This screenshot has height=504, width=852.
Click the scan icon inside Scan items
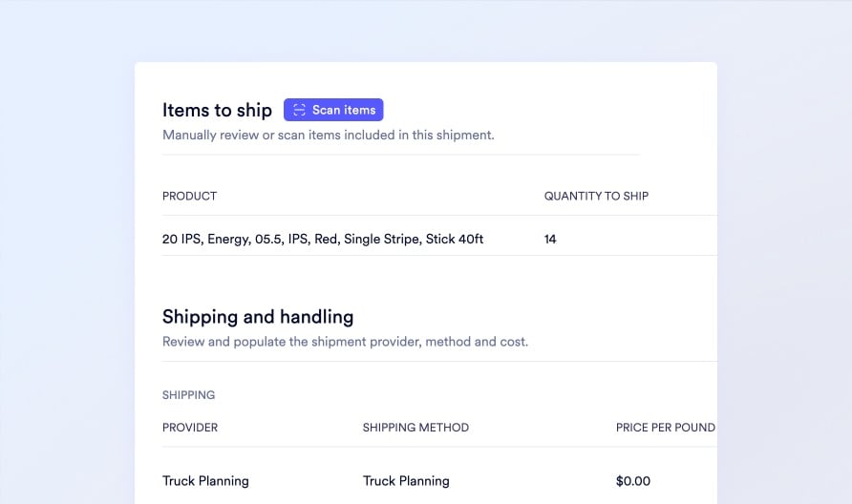[x=299, y=110]
